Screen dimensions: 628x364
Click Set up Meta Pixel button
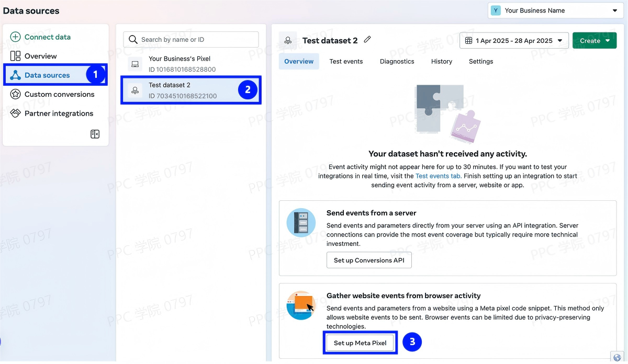[360, 343]
